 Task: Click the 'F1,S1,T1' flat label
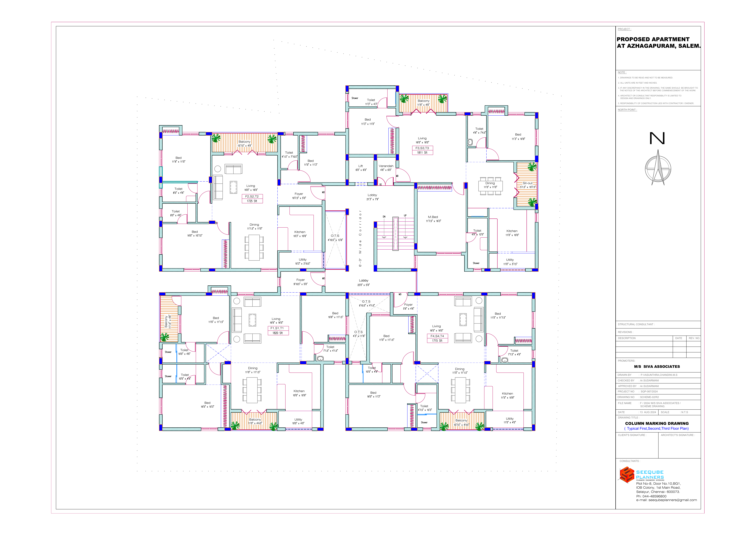coord(277,328)
